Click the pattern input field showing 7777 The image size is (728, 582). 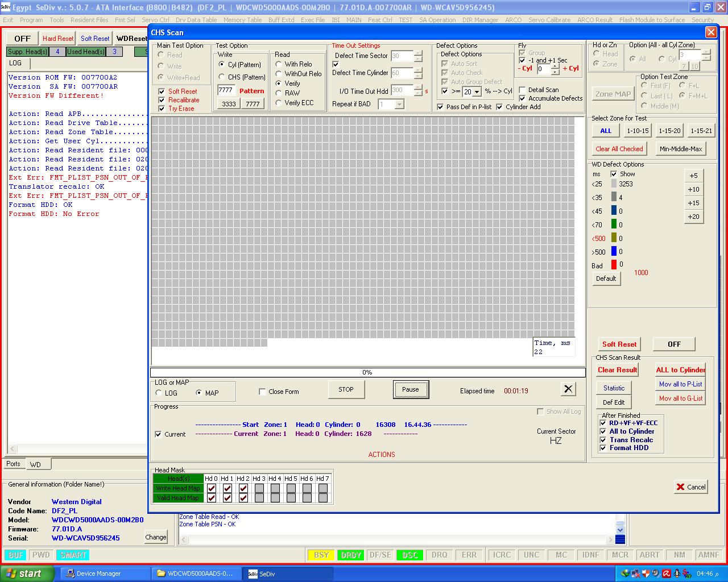[x=226, y=90]
